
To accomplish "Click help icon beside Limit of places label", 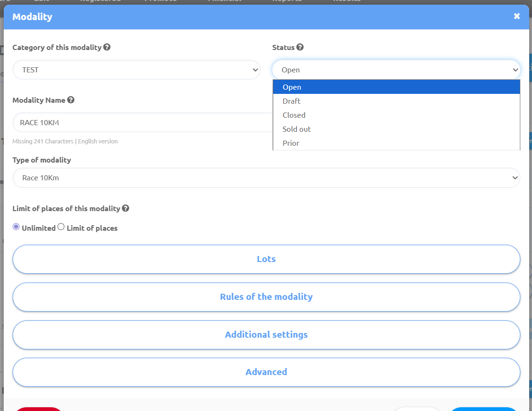I will point(126,208).
